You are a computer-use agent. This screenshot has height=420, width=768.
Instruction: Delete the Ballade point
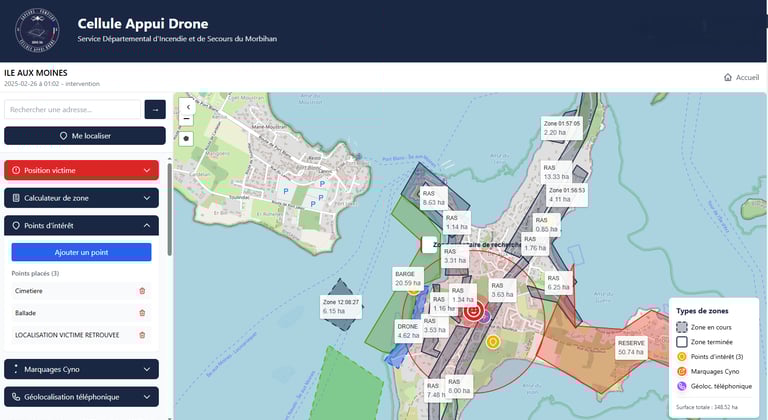[x=142, y=313]
